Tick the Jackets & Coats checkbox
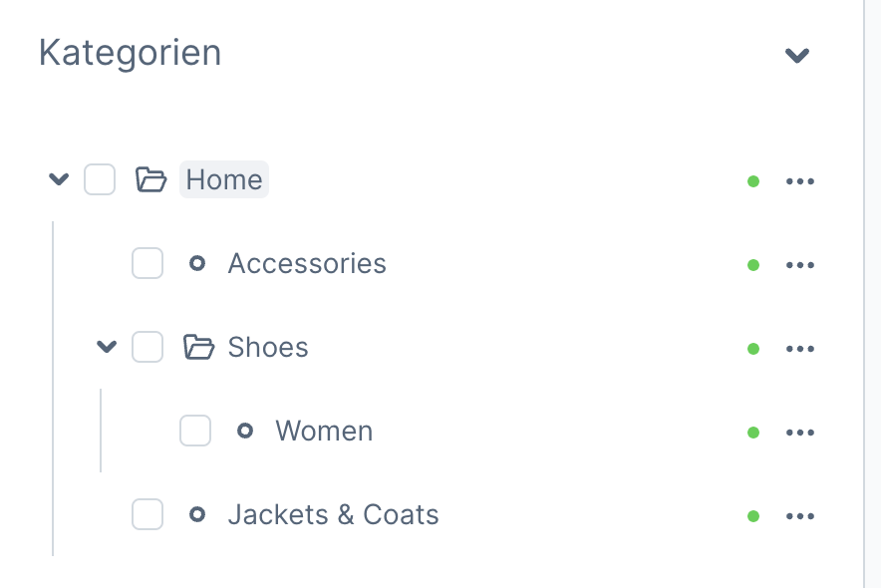881x588 pixels. pyautogui.click(x=147, y=515)
